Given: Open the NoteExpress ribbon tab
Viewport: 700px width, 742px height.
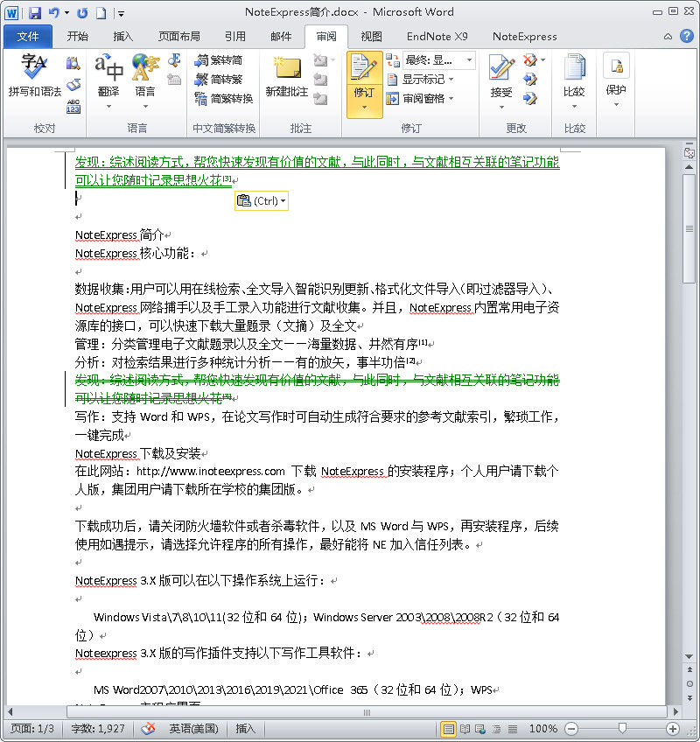Looking at the screenshot, I should (x=524, y=37).
